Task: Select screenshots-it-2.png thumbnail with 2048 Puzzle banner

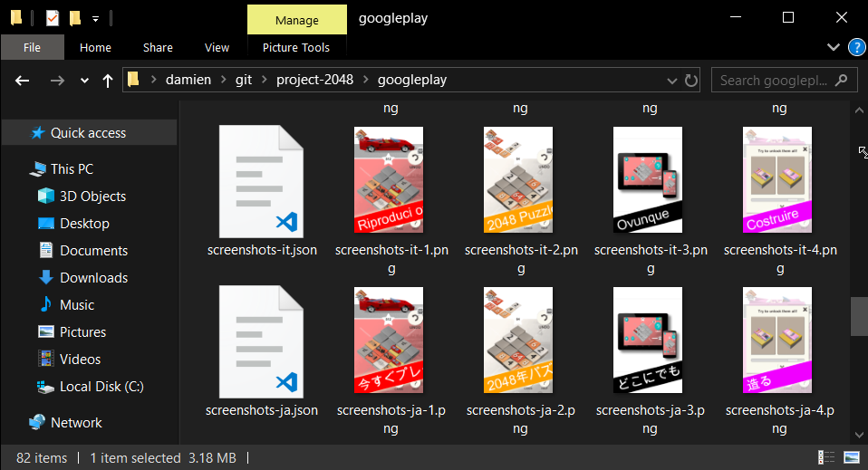Action: click(518, 180)
